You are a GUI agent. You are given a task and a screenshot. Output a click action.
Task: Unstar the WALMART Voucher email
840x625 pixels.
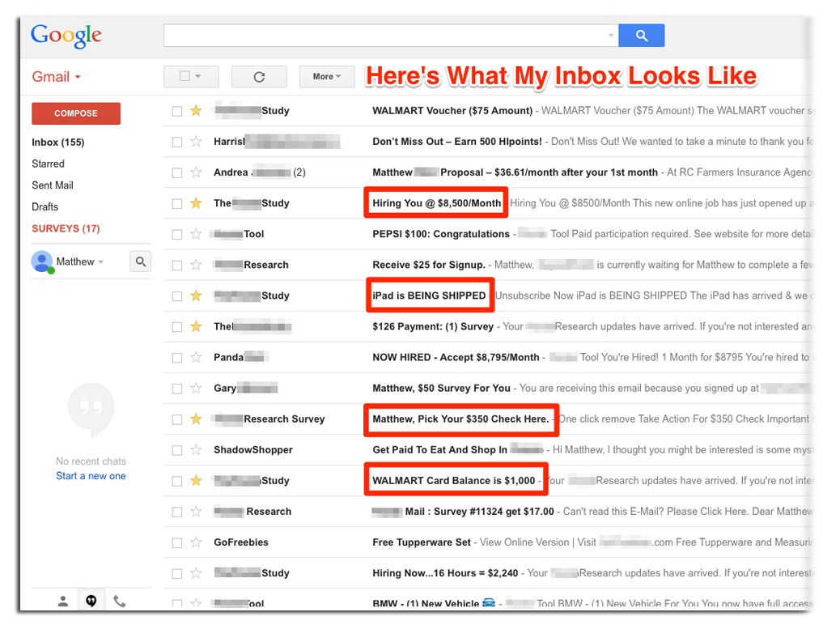pyautogui.click(x=196, y=111)
